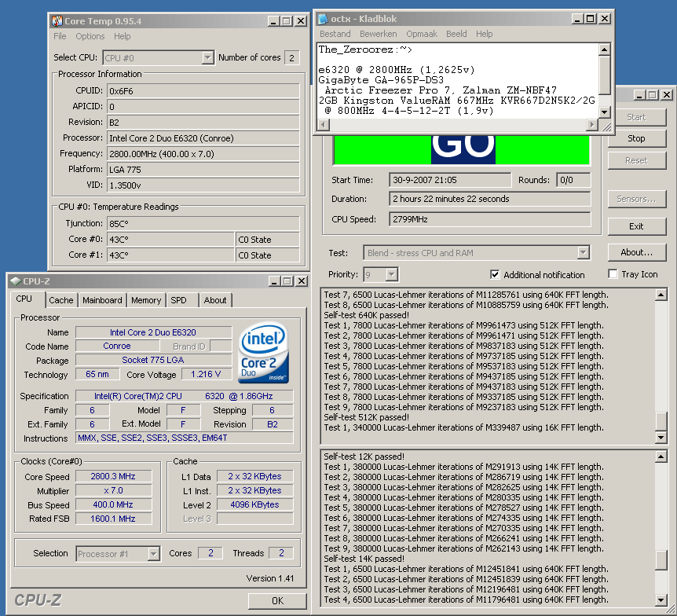
Task: Click the Rated FSB value "1600.1 MHz"
Action: coord(114,519)
